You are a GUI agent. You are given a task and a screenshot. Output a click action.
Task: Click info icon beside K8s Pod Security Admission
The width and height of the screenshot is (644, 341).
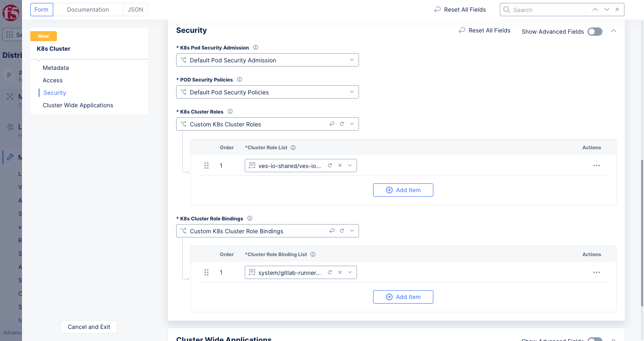click(256, 47)
